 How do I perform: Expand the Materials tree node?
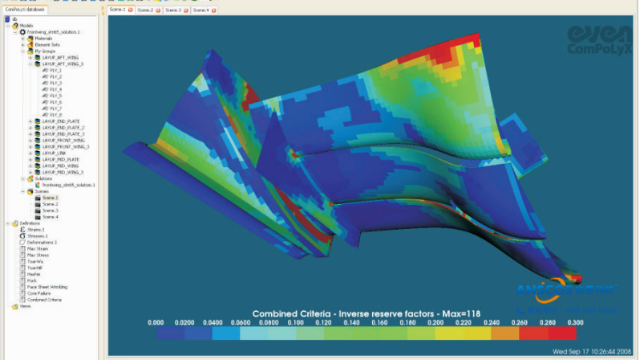pos(23,38)
